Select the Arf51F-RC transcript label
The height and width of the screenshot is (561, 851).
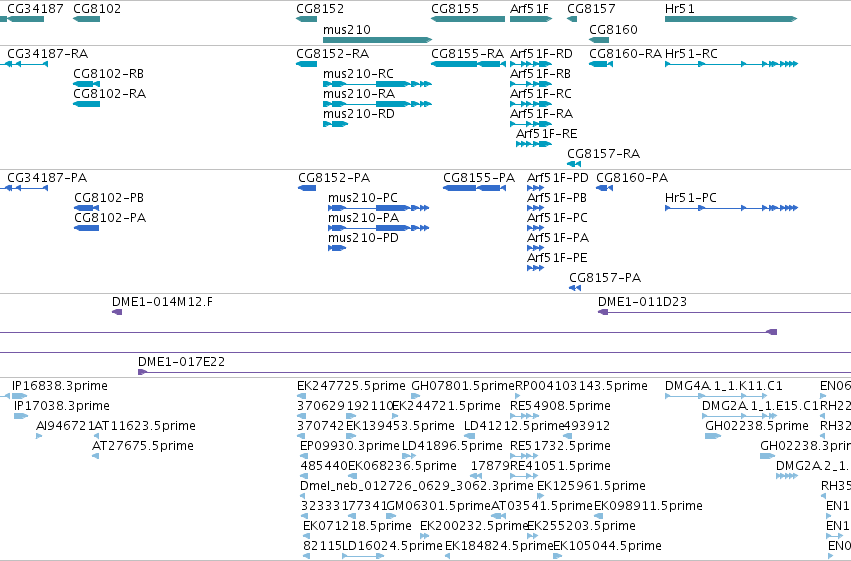click(541, 94)
